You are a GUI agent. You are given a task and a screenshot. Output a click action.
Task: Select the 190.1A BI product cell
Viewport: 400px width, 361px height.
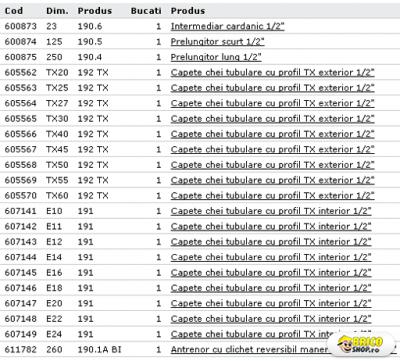point(99,349)
